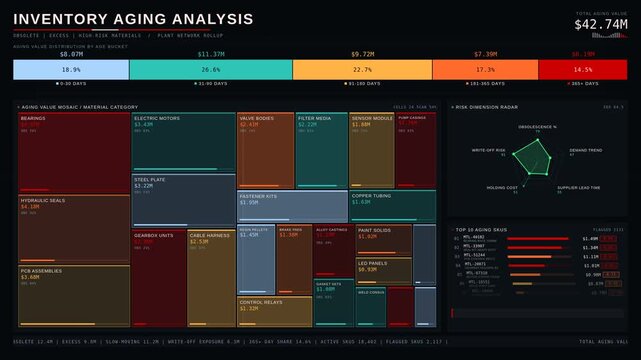Click the sparkline under total aging value

click(x=610, y=36)
